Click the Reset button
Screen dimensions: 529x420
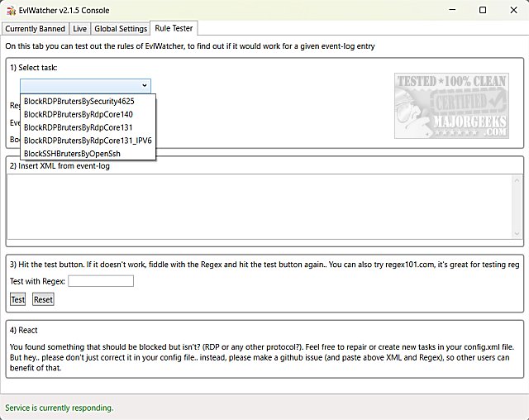click(43, 299)
